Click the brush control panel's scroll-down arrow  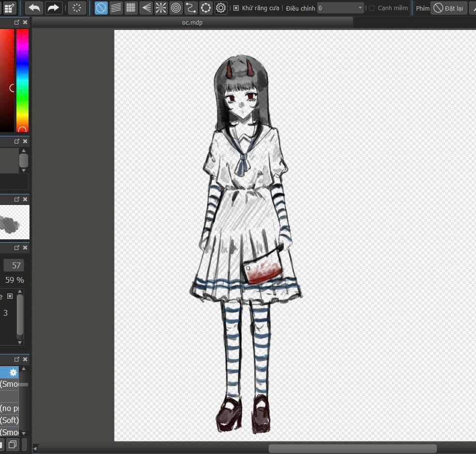(20, 342)
